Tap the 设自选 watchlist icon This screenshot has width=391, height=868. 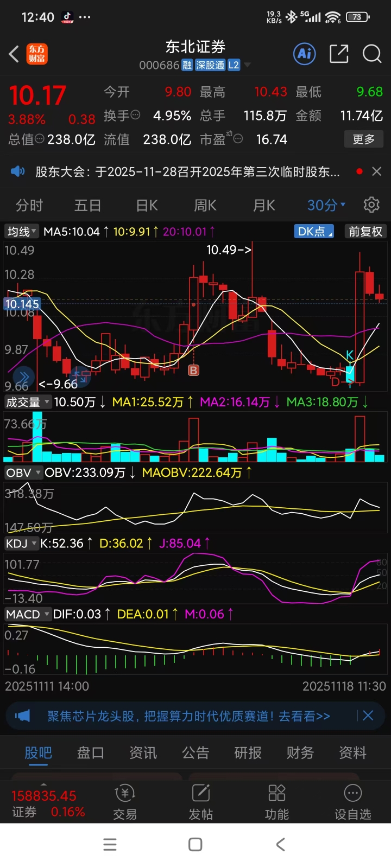coord(353,802)
